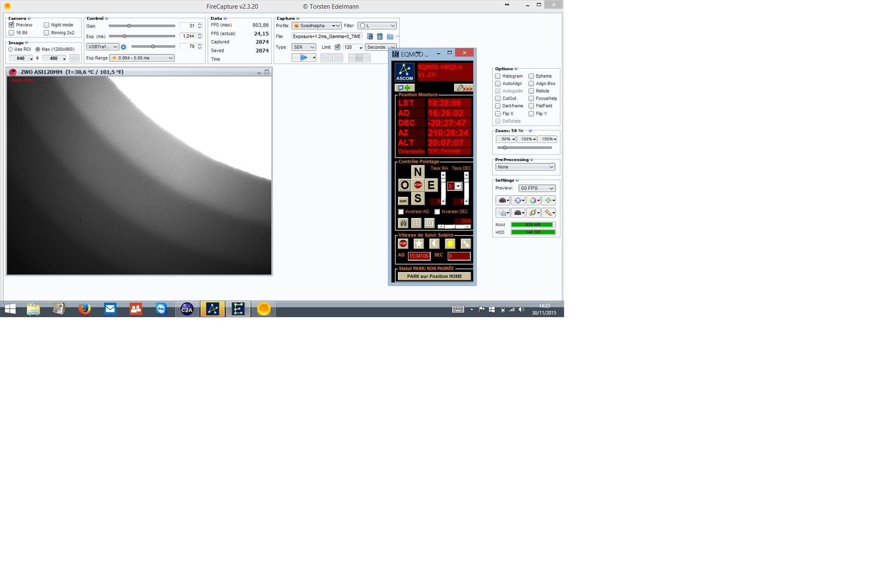Launch Firefox from the taskbar
The height and width of the screenshot is (588, 882).
click(x=85, y=309)
